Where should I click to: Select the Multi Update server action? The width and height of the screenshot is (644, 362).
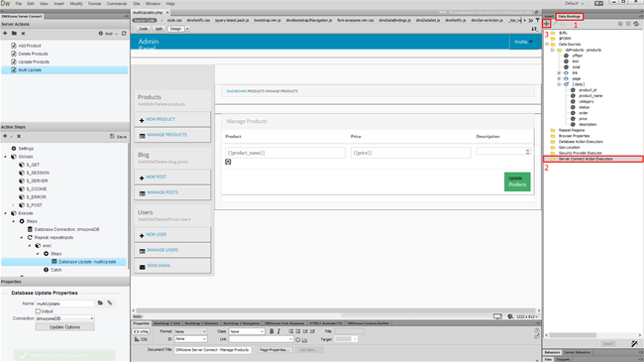[x=30, y=70]
